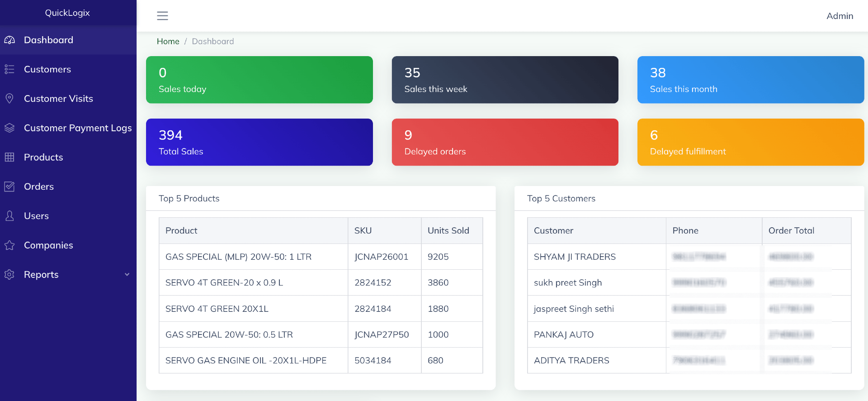Open the orange Delayed fulfillment card
Viewport: 868px width, 401px height.
coord(750,142)
